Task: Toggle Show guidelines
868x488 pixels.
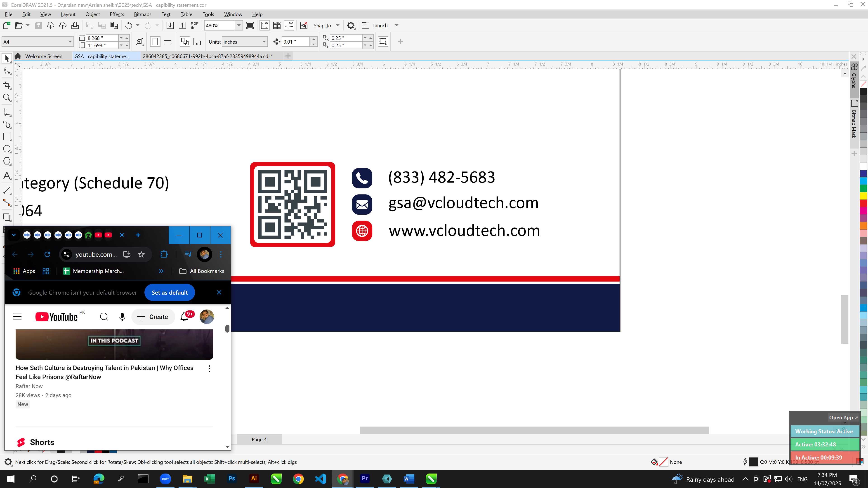Action: tap(289, 25)
